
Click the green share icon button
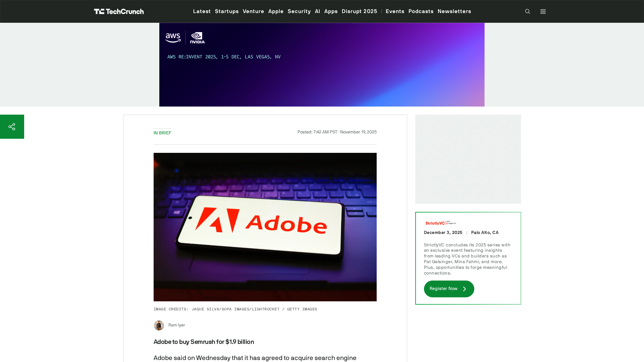pos(12,127)
